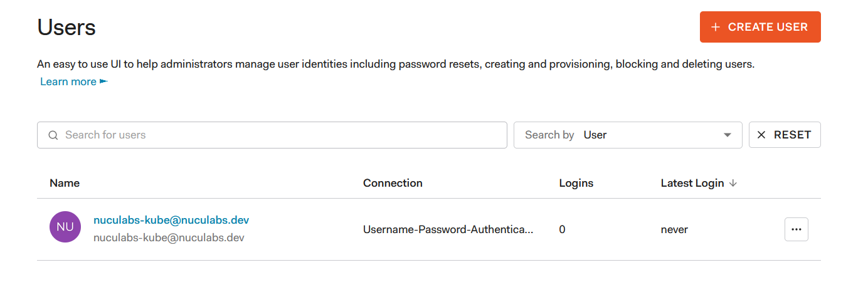Click the gray secondary email under user name

pyautogui.click(x=169, y=237)
